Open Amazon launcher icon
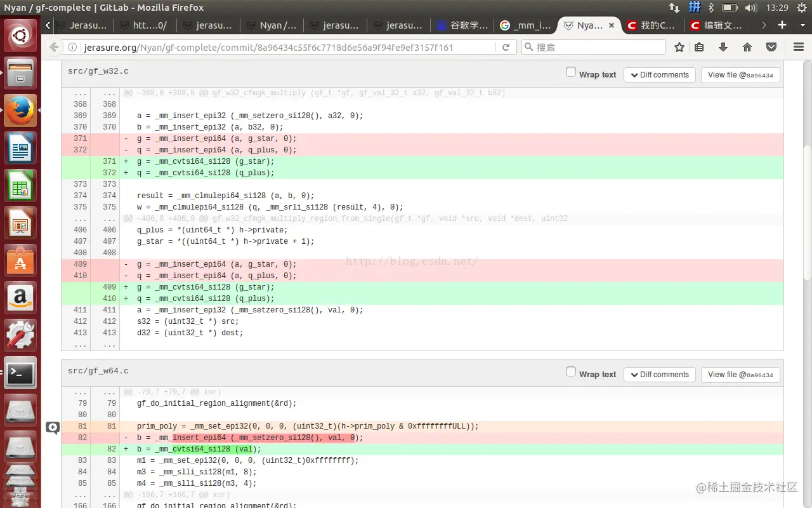812x508 pixels. (20, 298)
